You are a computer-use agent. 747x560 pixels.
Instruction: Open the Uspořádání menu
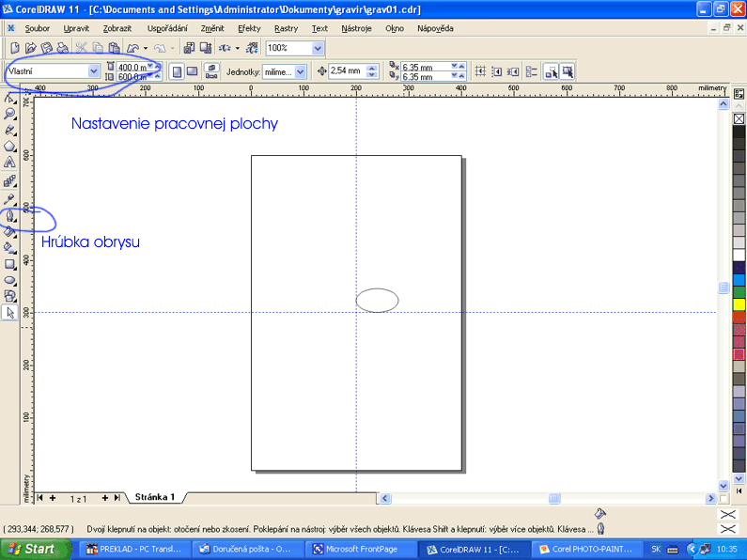pyautogui.click(x=167, y=28)
